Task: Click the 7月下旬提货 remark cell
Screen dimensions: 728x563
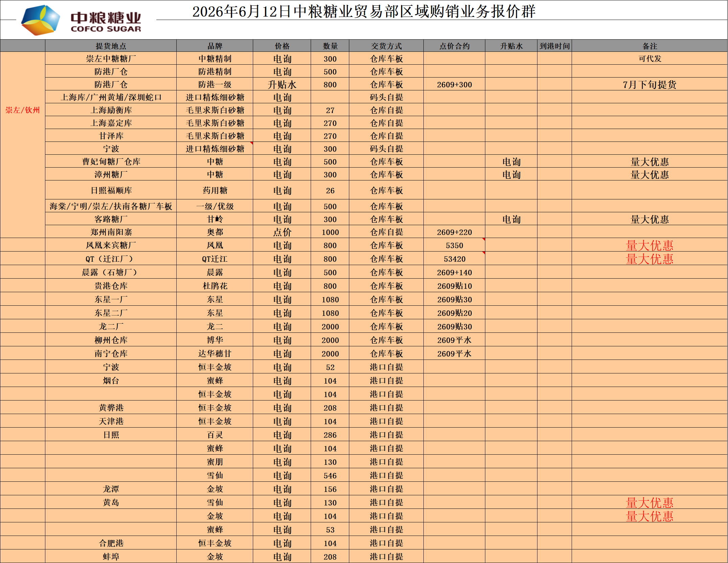Action: point(650,85)
